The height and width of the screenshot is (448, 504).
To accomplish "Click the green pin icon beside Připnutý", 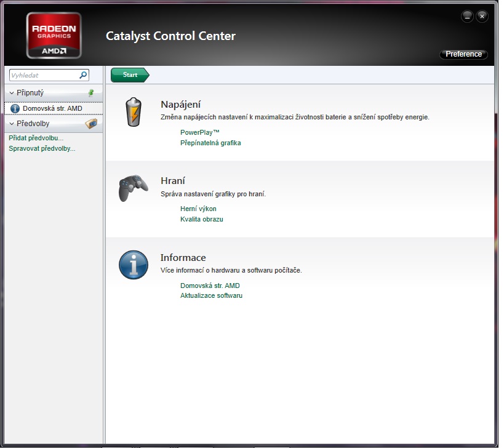I will pyautogui.click(x=91, y=92).
